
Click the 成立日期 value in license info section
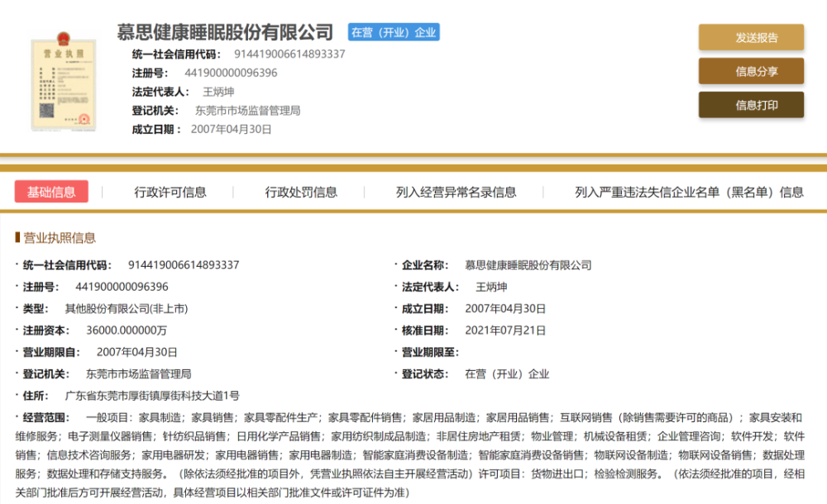(505, 308)
